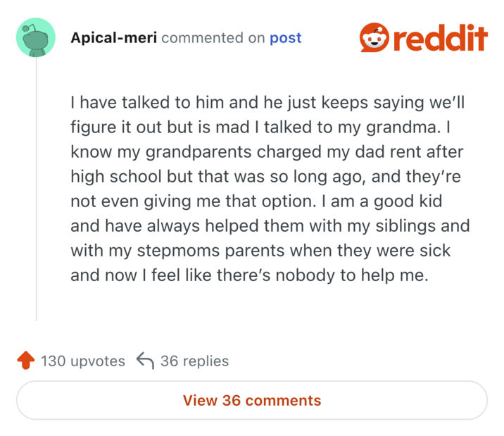Screen dimensions: 504x436
Task: Click the line starting "with my stepmoms"
Action: [260, 251]
